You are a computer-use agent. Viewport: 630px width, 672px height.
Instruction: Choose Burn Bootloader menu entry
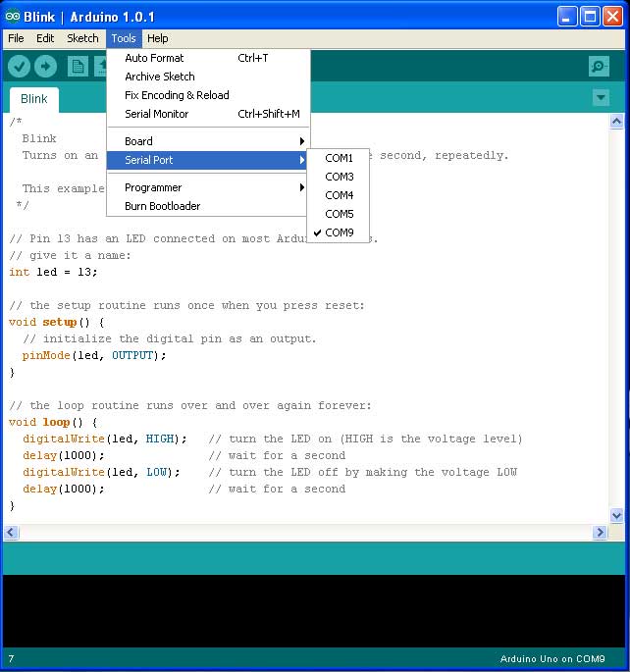pyautogui.click(x=207, y=206)
